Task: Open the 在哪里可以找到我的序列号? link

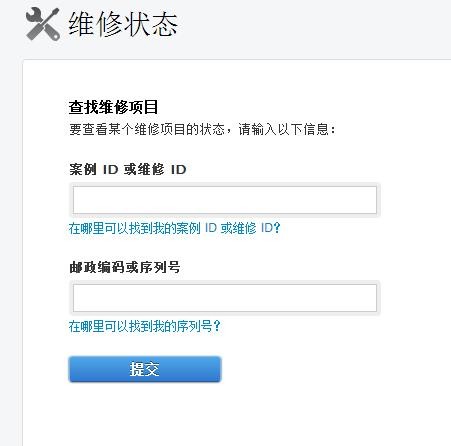Action: point(145,326)
